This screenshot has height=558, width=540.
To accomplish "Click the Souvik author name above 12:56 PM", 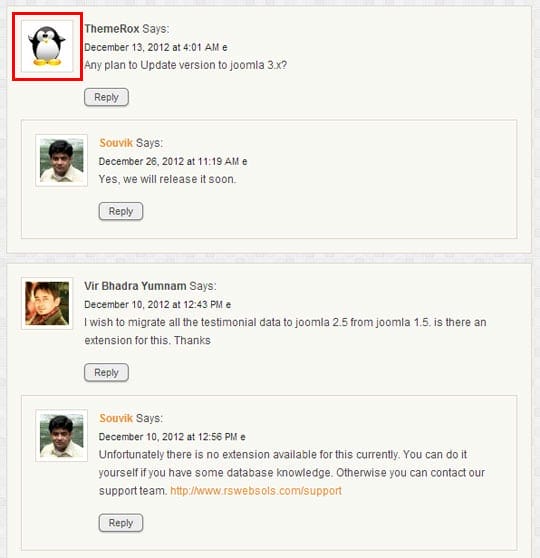I will point(116,418).
